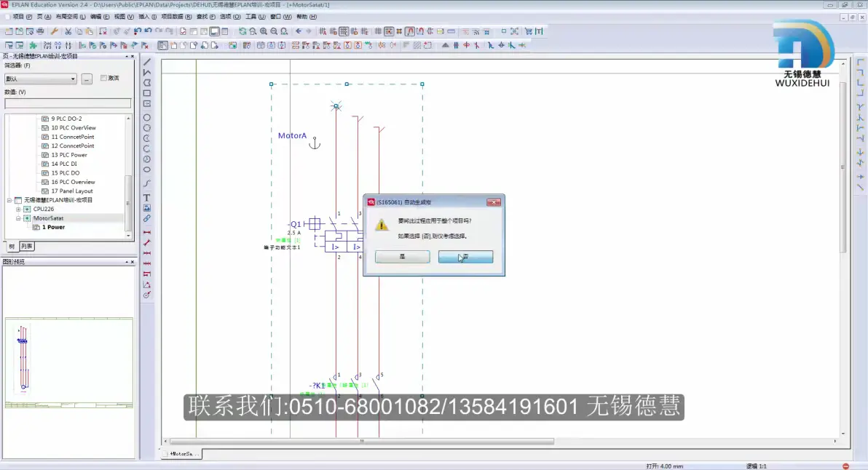Image resolution: width=868 pixels, height=470 pixels.
Task: Close the 图形预览 preview panel
Action: [133, 262]
